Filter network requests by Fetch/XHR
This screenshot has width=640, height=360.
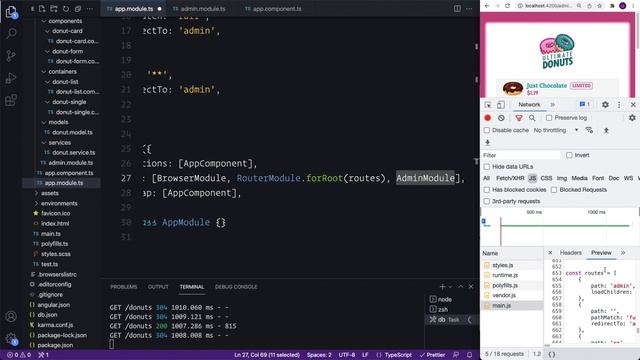(x=510, y=178)
